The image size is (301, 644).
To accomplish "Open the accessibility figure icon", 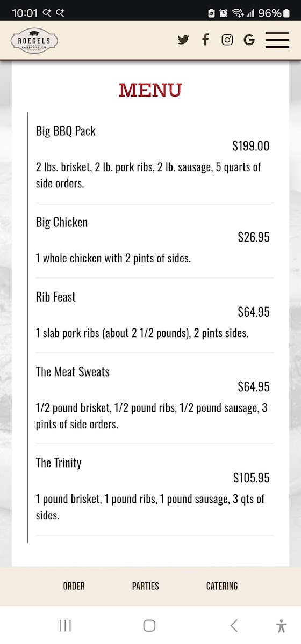I will pyautogui.click(x=281, y=626).
